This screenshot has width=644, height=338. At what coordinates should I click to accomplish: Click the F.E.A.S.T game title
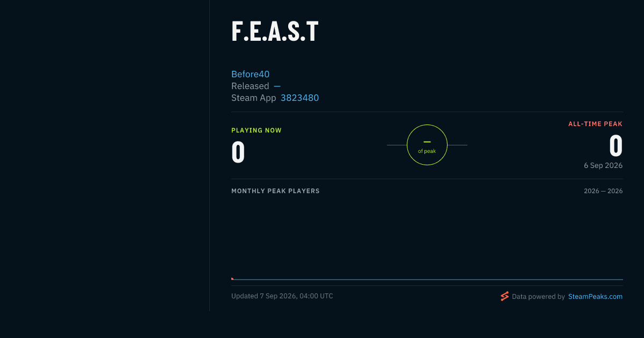[x=275, y=32]
